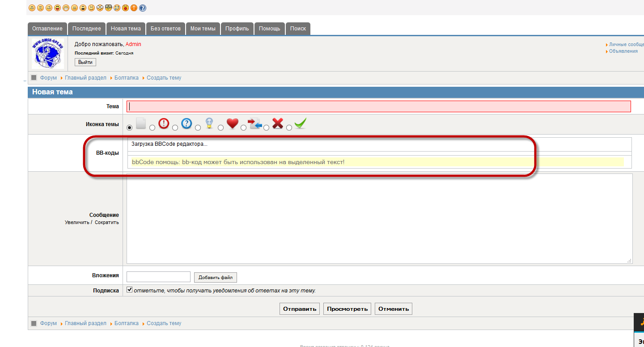Viewport: 644px width, 347px height.
Task: Open Форум in breadcrumb above the form
Action: point(48,78)
